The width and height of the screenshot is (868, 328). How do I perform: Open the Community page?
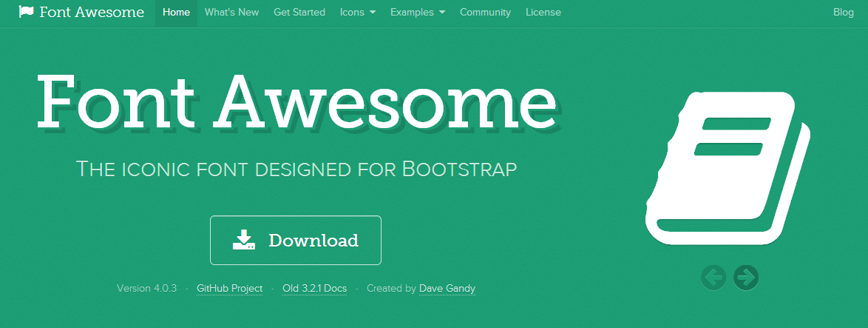coord(486,12)
